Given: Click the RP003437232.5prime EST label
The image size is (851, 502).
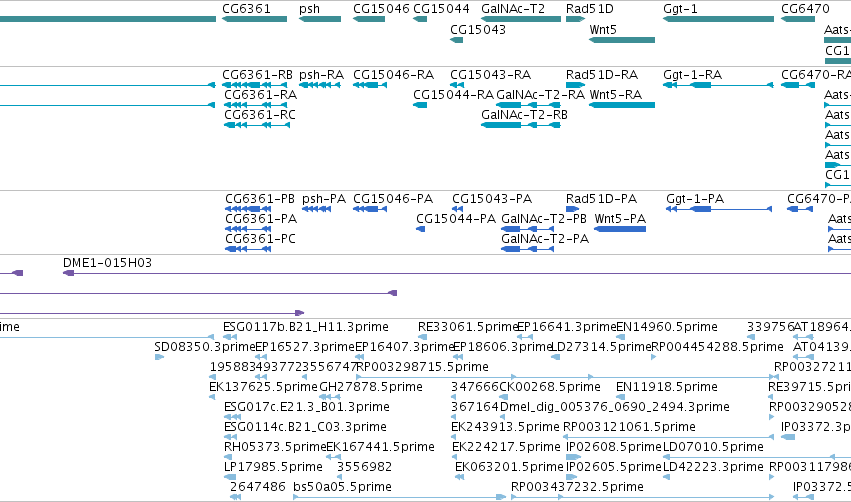Looking at the screenshot, I should point(577,487).
